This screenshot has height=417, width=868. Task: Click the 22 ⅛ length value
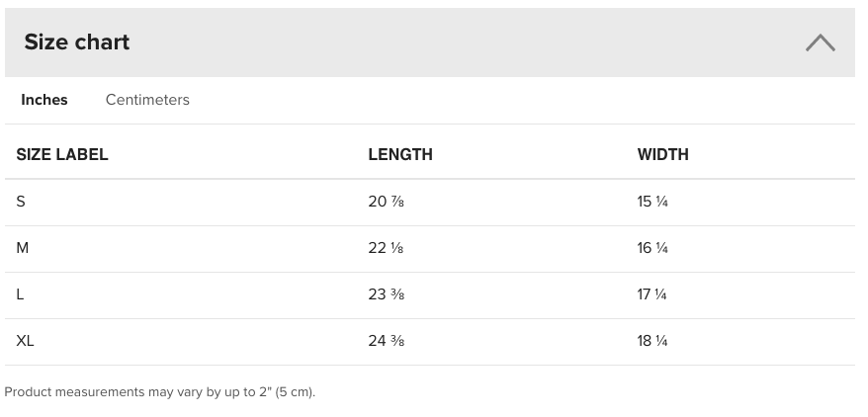[x=386, y=248]
